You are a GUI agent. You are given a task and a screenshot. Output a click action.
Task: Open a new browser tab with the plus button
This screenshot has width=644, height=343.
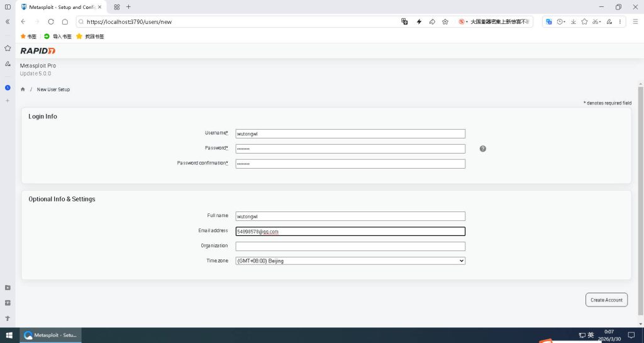pos(129,7)
